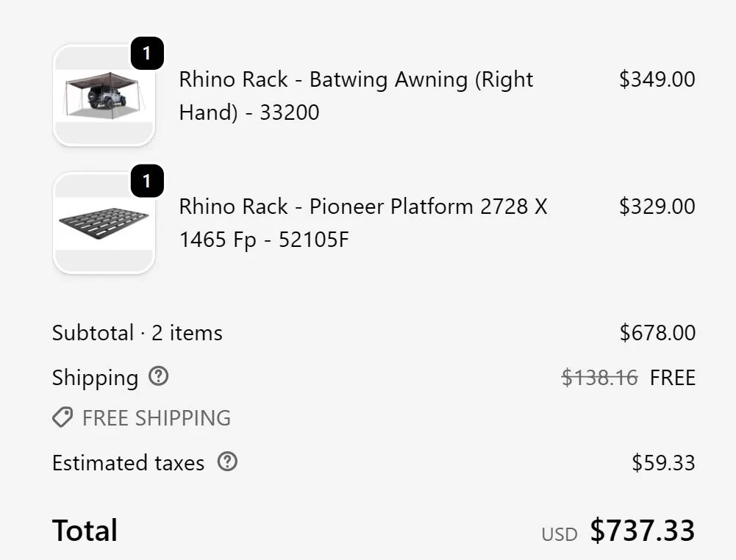
Task: Select the USD currency label
Action: coord(560,534)
